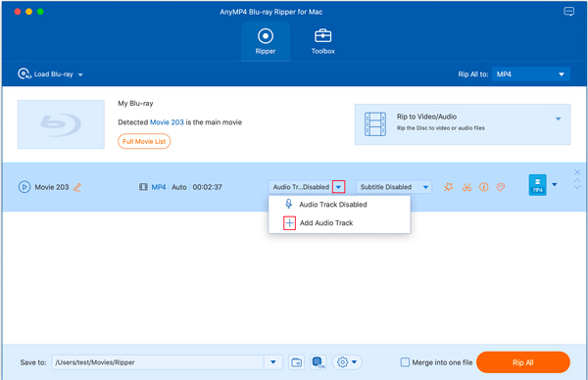588x380 pixels.
Task: Toggle hardware acceleration chip icon
Action: pos(318,362)
